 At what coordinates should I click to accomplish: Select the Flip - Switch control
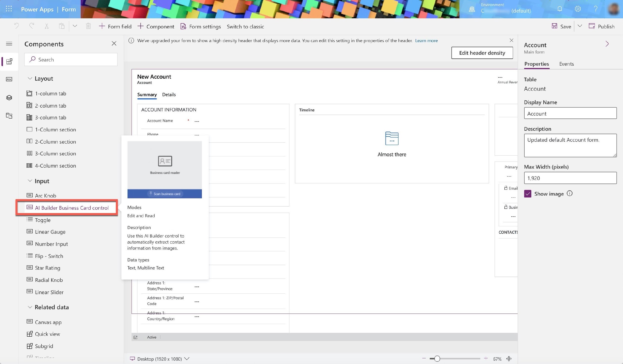click(x=45, y=256)
